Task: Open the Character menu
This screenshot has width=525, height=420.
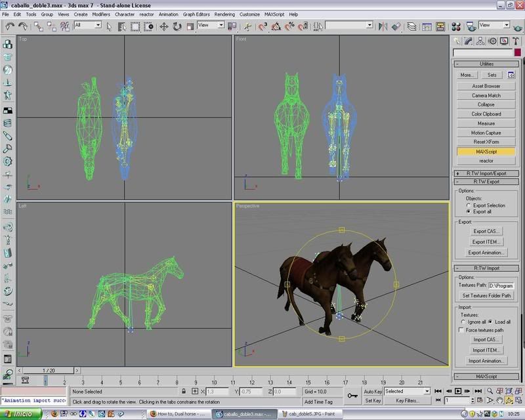Action: coord(125,14)
